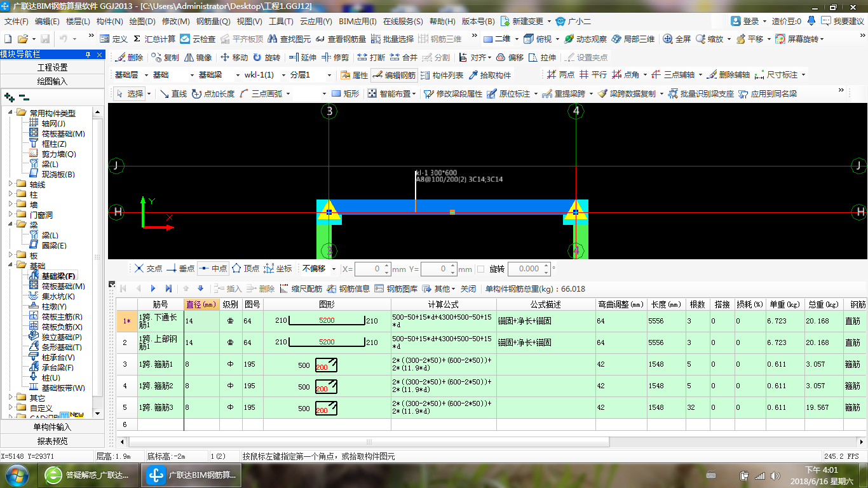The image size is (868, 488).
Task: Open the 钢筋量(Q) menu
Action: [x=214, y=21]
